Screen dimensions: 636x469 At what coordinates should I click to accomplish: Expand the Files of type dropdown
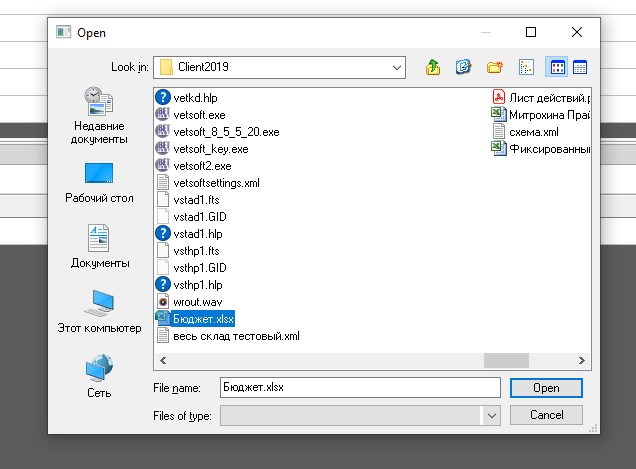[491, 414]
